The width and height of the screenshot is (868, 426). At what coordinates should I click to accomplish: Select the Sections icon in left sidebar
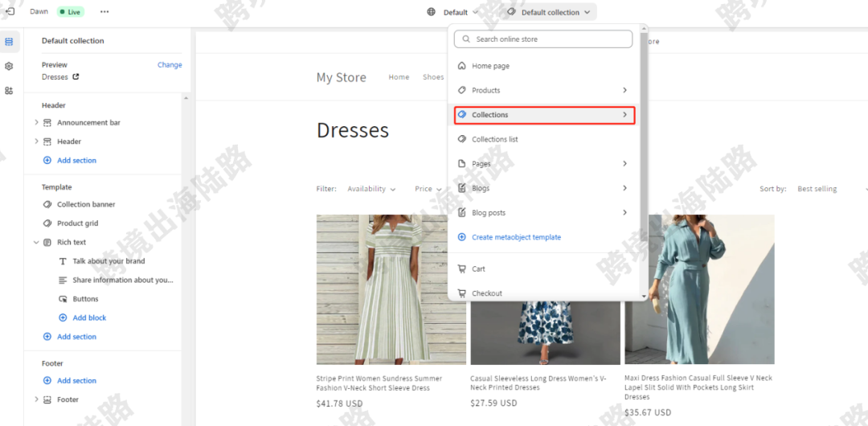click(9, 42)
